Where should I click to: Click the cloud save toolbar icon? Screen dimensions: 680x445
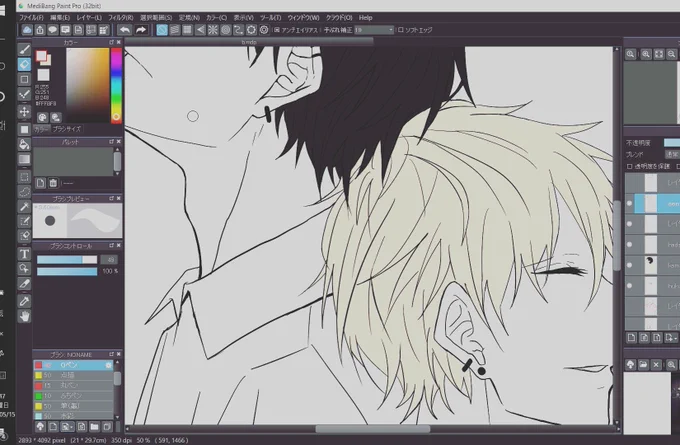pyautogui.click(x=27, y=30)
